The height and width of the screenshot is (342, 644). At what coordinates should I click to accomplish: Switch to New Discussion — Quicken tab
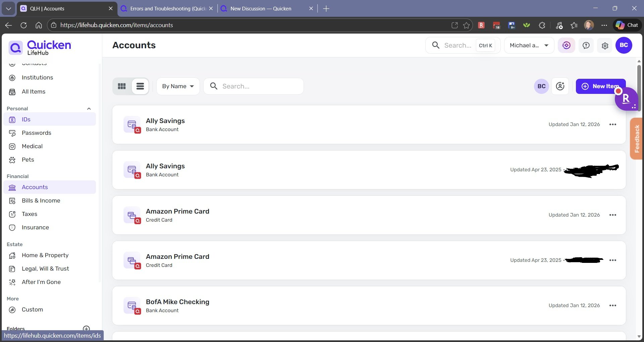[267, 8]
